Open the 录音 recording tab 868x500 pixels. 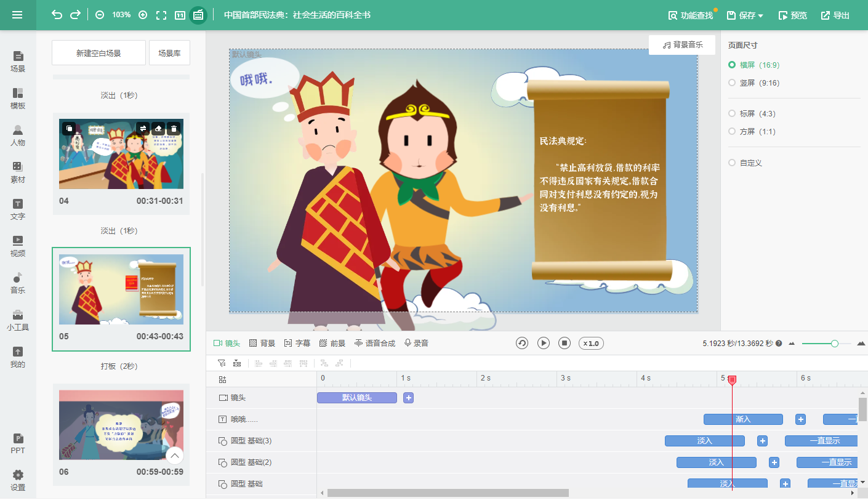click(x=417, y=343)
